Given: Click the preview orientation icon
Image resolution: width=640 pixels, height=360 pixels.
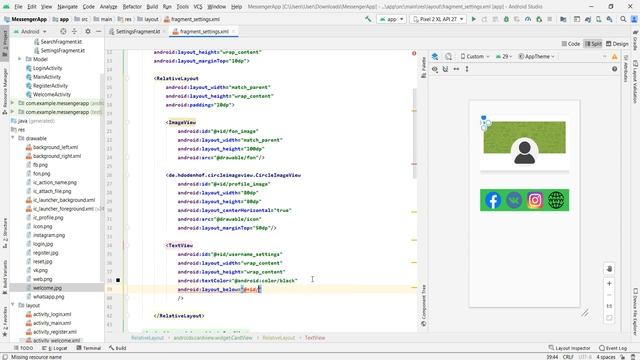Looking at the screenshot, I should (x=449, y=56).
